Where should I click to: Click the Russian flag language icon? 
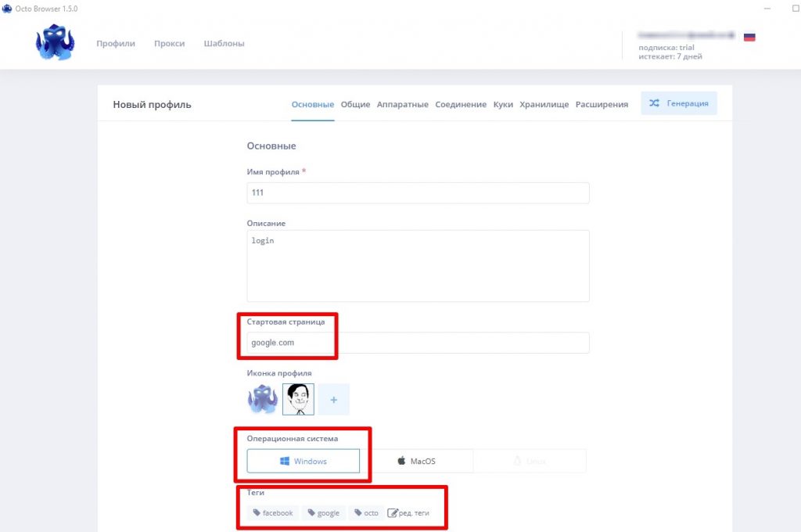749,38
